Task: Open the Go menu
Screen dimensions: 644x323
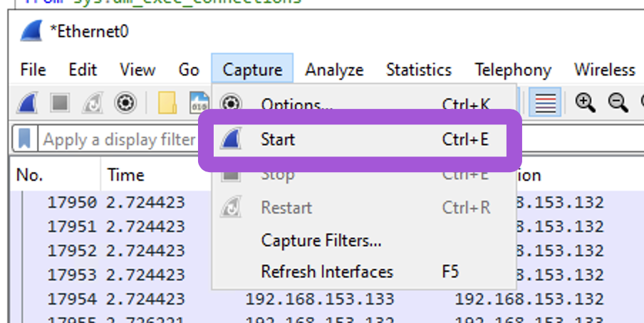Action: click(x=189, y=70)
